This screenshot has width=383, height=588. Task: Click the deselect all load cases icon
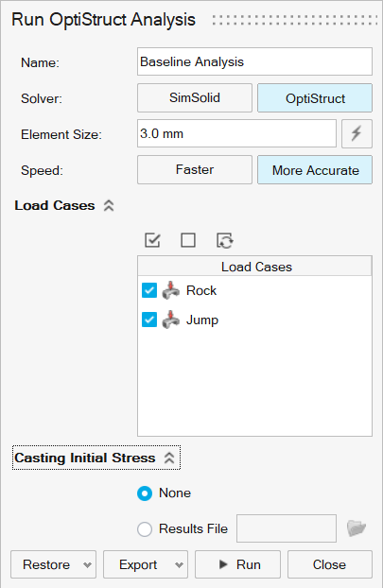pos(188,240)
